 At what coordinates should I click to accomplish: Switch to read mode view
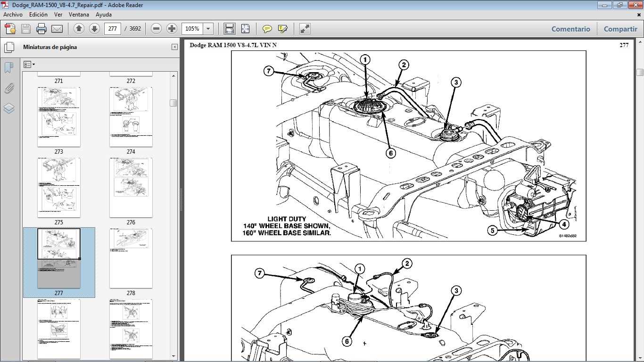click(x=305, y=29)
